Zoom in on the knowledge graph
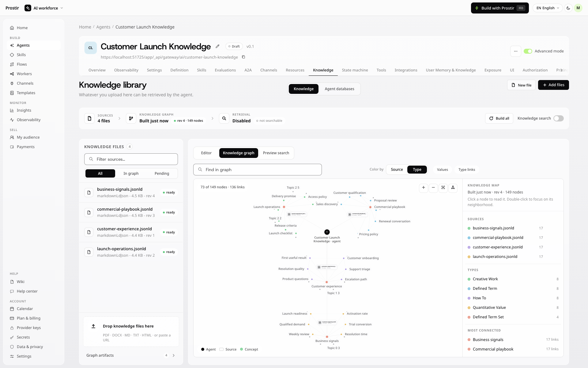This screenshot has width=588, height=368. (x=424, y=187)
